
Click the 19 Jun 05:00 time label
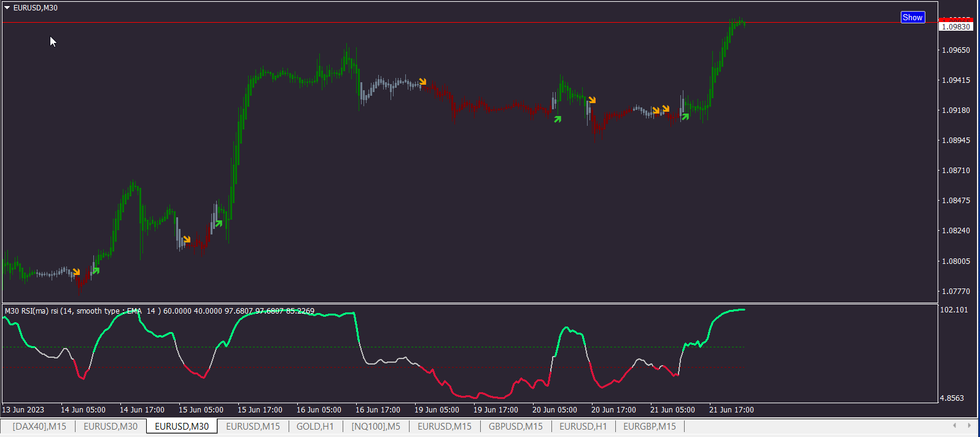437,410
